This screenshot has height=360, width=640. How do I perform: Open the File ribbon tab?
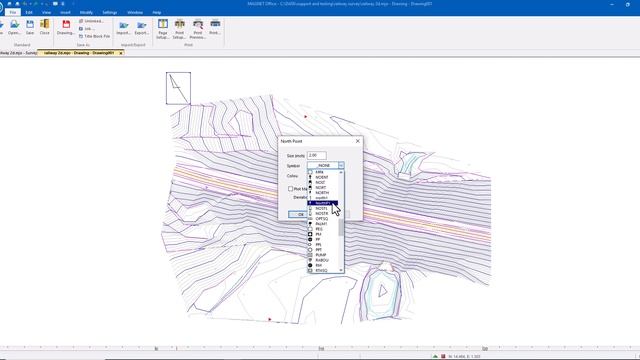(x=13, y=12)
